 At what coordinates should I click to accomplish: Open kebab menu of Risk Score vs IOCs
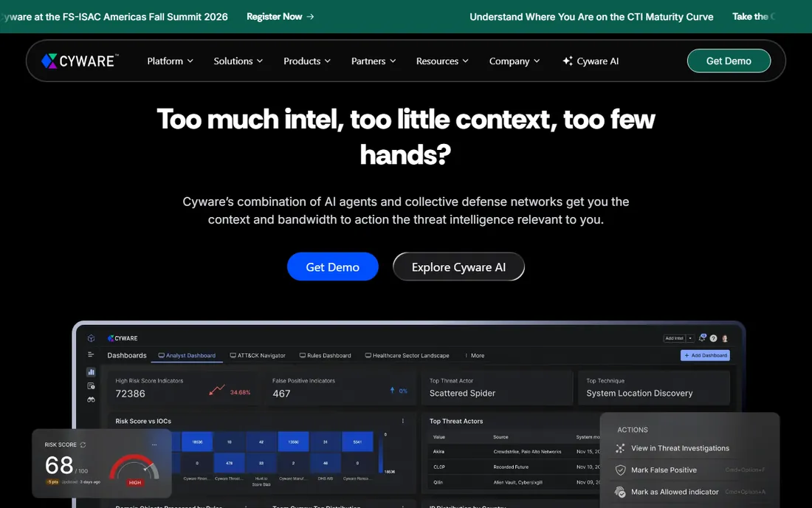[x=403, y=421]
